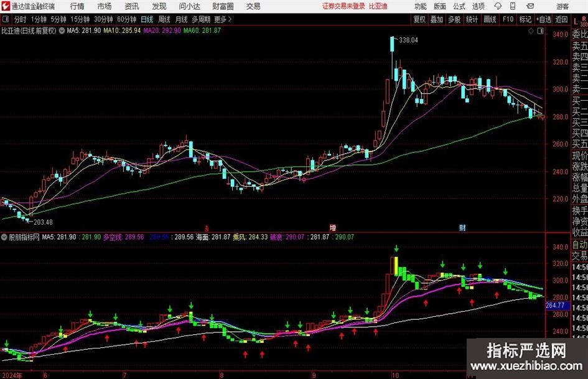Image resolution: width=588 pixels, height=379 pixels.
Task: Open the mail envelope icon
Action: point(530,6)
